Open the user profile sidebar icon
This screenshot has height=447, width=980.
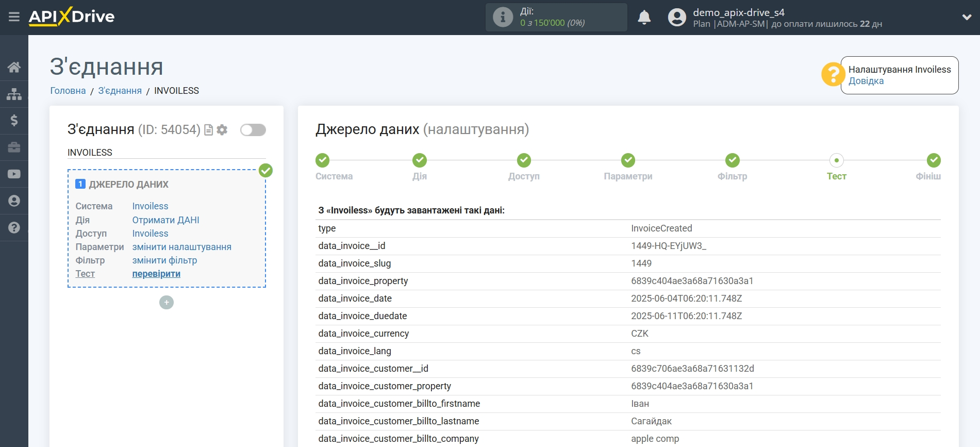(x=14, y=201)
